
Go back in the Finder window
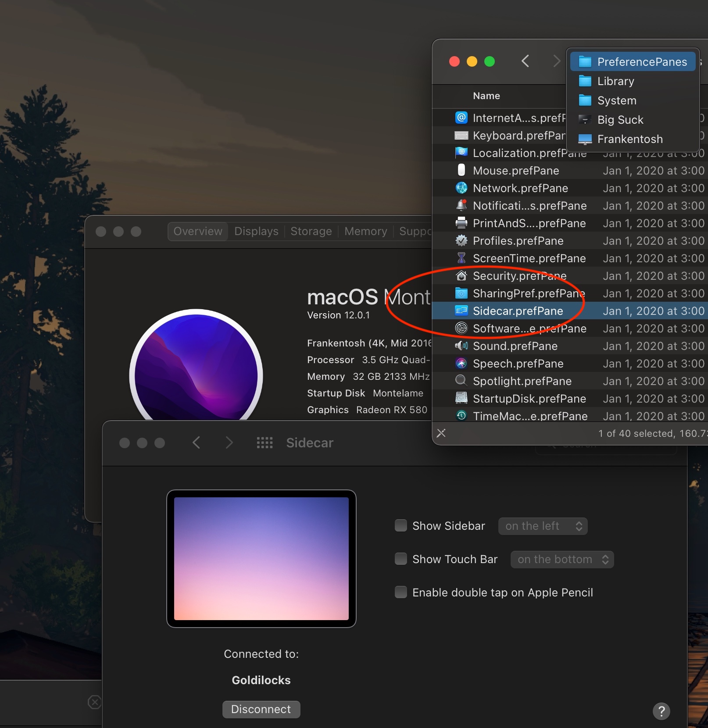(525, 61)
